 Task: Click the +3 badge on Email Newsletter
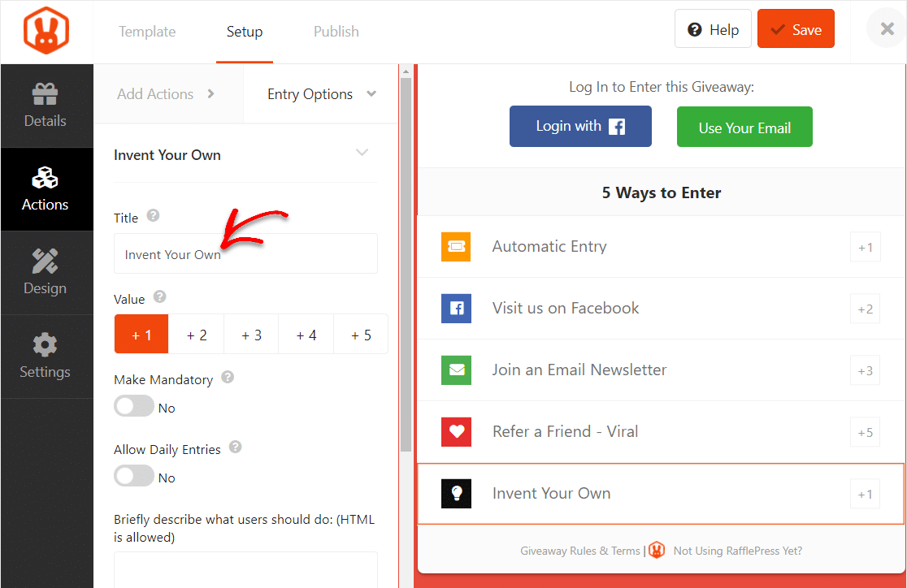866,370
